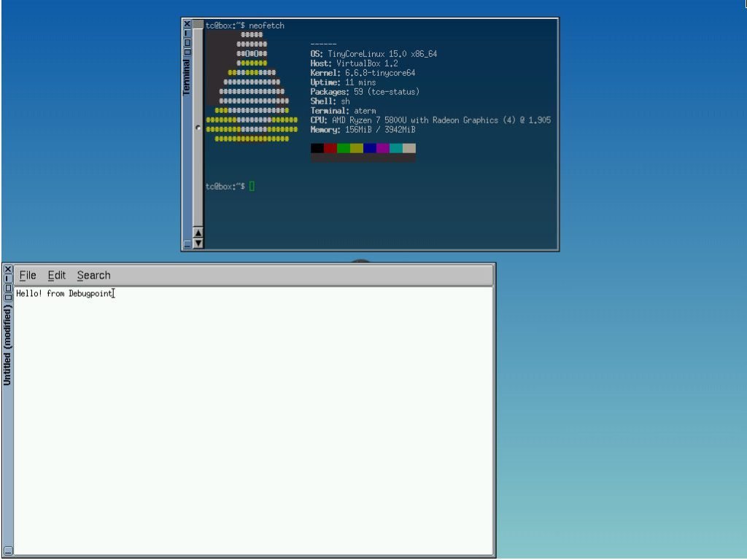747x560 pixels.
Task: Iconize the Terminal window using the dash button
Action: tap(187, 34)
